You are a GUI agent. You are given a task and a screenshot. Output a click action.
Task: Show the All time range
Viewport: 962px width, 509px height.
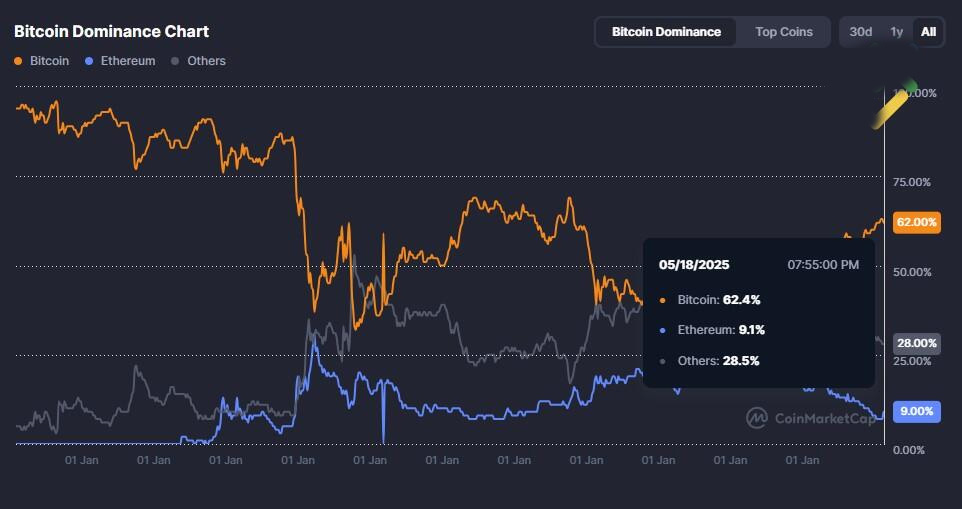click(x=928, y=32)
